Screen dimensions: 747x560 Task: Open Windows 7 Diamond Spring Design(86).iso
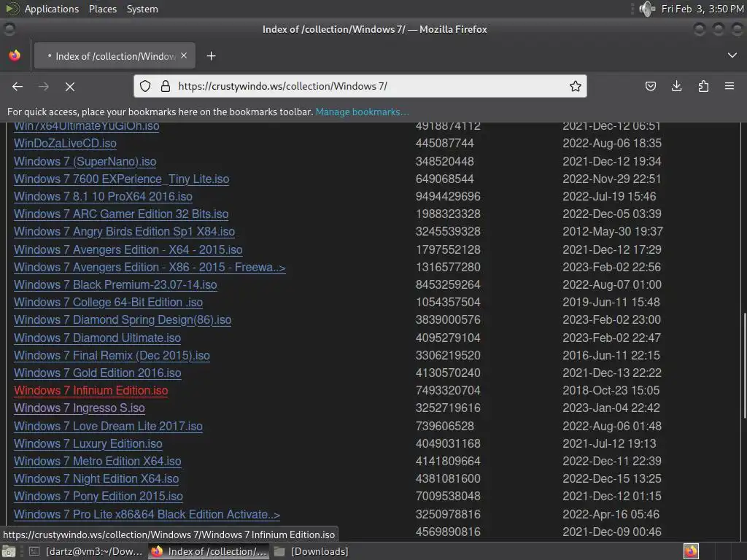123,319
